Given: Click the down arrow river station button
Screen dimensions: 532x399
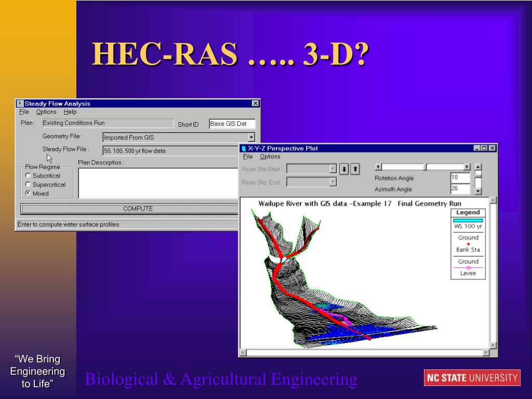Looking at the screenshot, I should 344,169.
